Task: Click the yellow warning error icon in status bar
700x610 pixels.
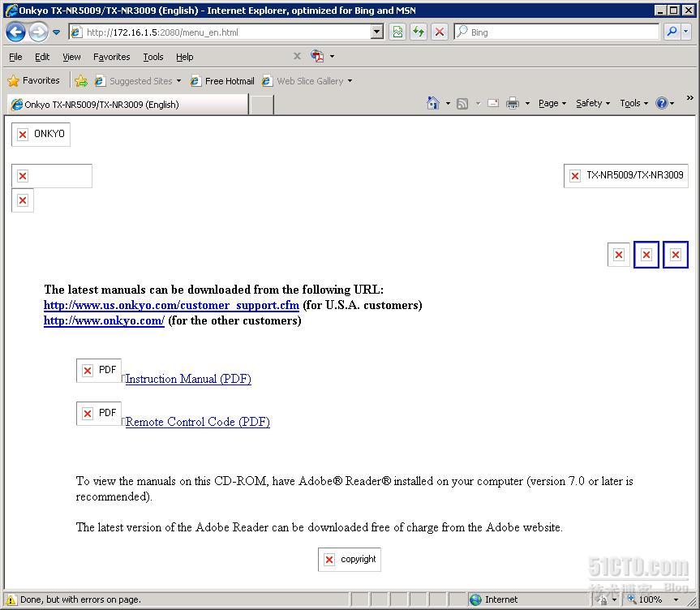Action: click(x=11, y=599)
